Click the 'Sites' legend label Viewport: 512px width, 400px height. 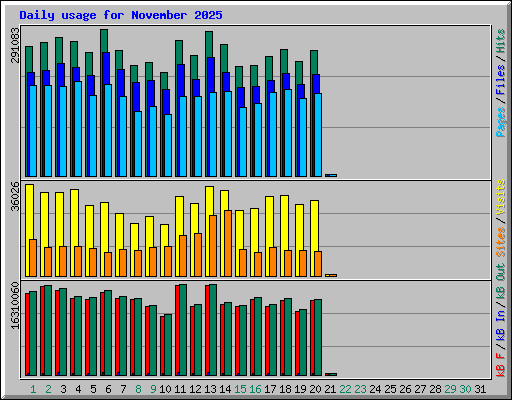[501, 242]
